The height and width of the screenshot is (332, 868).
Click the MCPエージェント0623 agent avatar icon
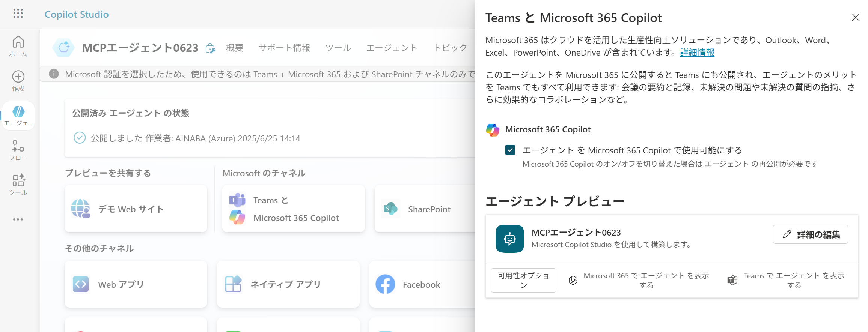tap(63, 47)
